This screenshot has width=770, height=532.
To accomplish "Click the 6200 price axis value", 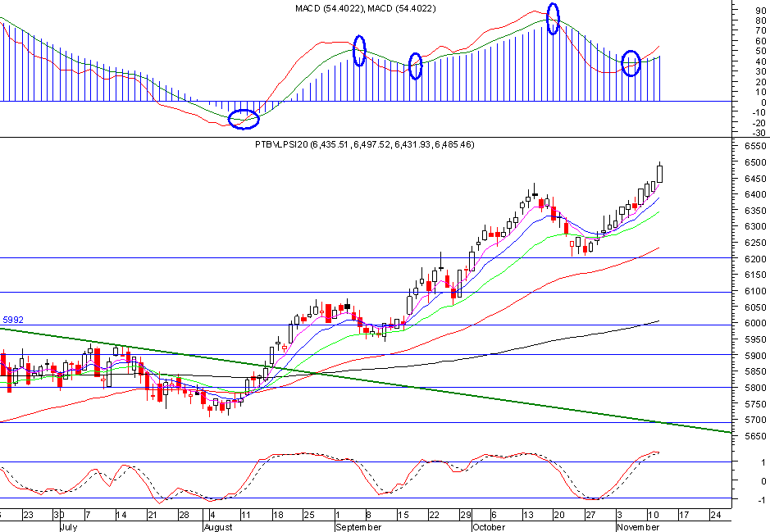I will click(x=755, y=259).
